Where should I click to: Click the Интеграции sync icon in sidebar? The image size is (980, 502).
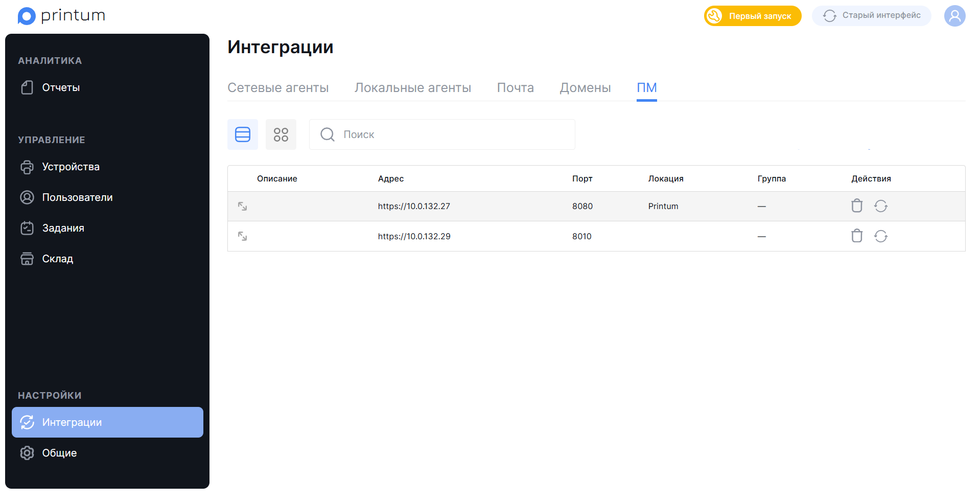[x=27, y=422]
